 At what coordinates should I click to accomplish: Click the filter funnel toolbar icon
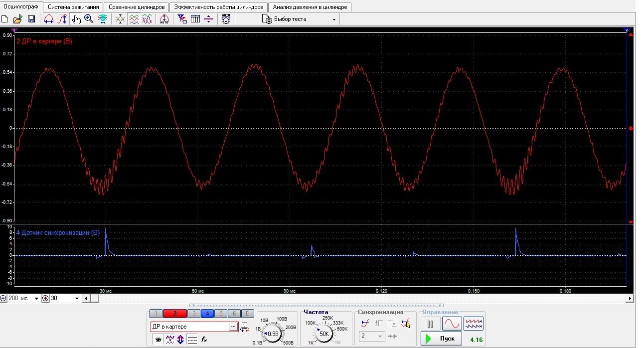(182, 19)
